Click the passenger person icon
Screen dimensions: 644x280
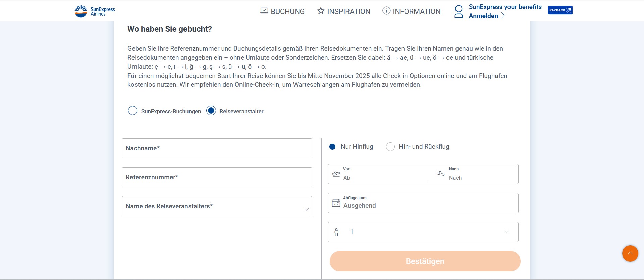tap(336, 232)
